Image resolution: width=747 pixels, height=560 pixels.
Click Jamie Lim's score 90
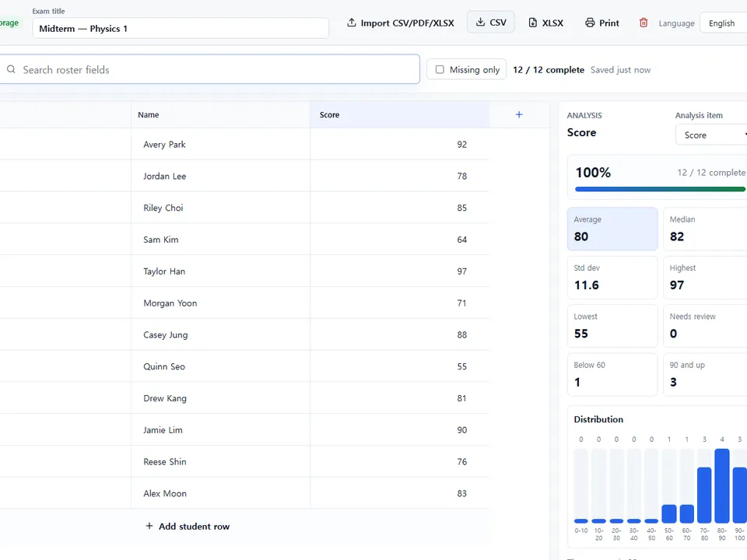click(x=400, y=430)
